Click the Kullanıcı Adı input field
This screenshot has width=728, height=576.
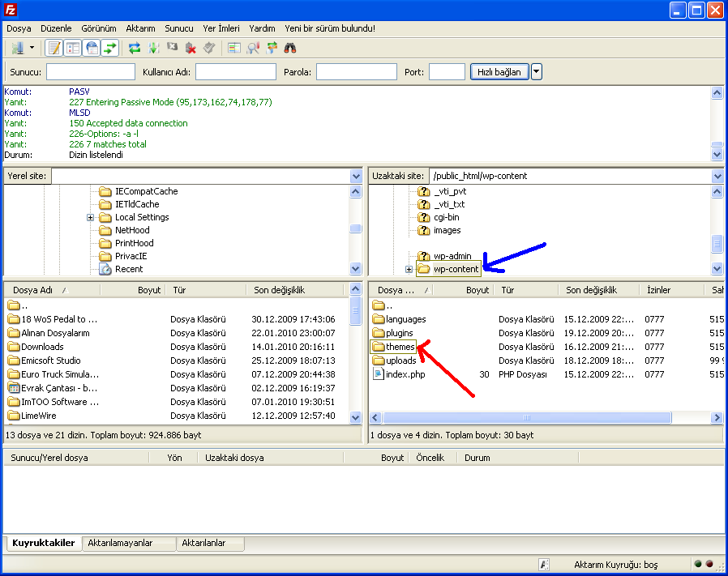pyautogui.click(x=236, y=72)
